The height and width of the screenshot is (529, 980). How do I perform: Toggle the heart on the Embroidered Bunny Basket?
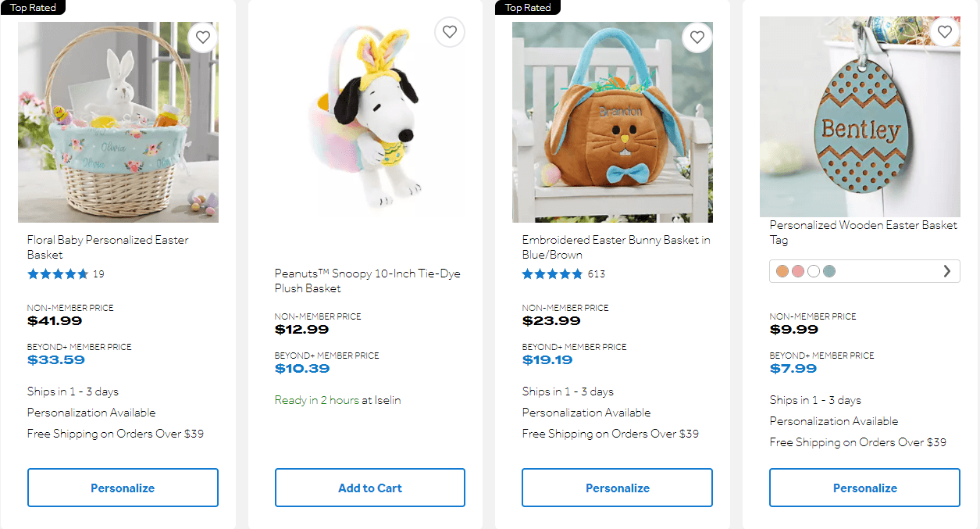(697, 37)
